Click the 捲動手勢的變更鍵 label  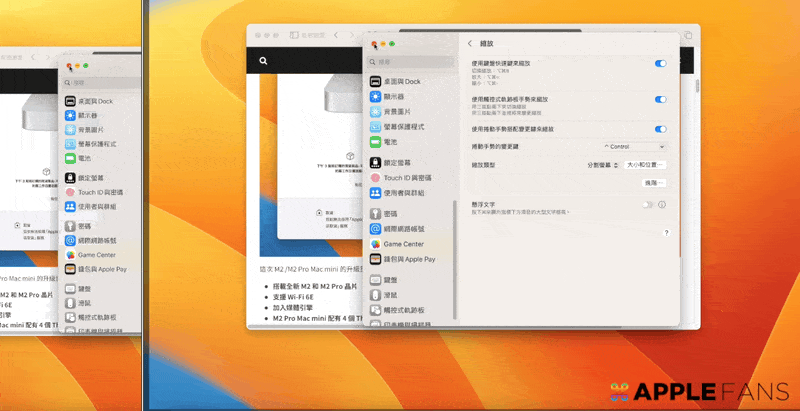(495, 147)
